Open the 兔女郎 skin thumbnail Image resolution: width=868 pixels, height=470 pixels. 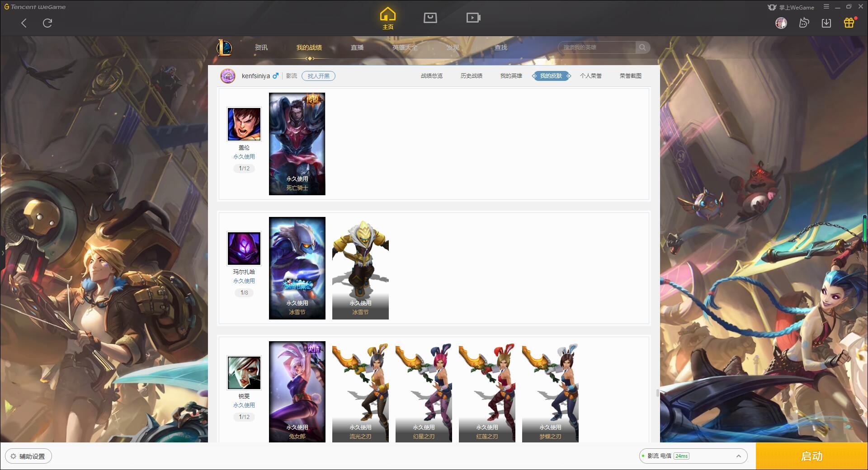tap(297, 392)
